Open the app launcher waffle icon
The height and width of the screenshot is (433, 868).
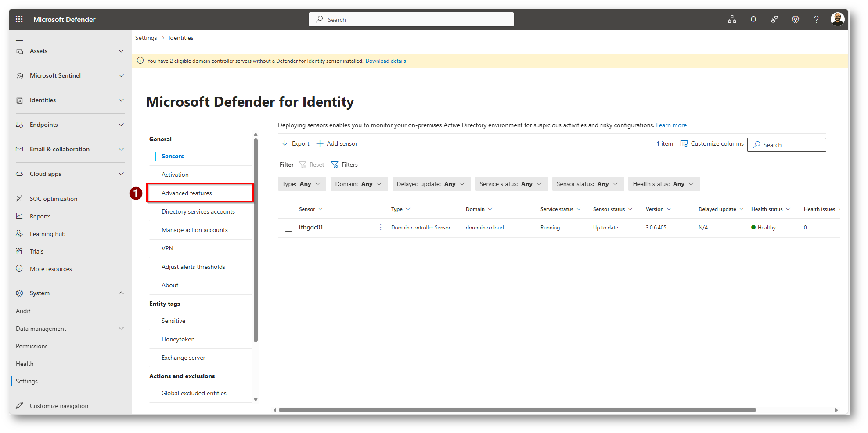(x=19, y=19)
